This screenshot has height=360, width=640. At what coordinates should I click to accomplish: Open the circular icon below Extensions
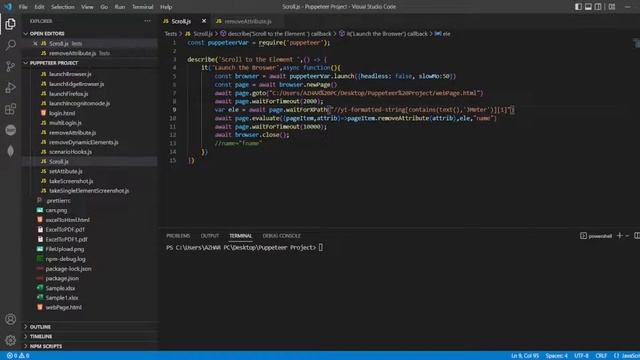point(11,130)
